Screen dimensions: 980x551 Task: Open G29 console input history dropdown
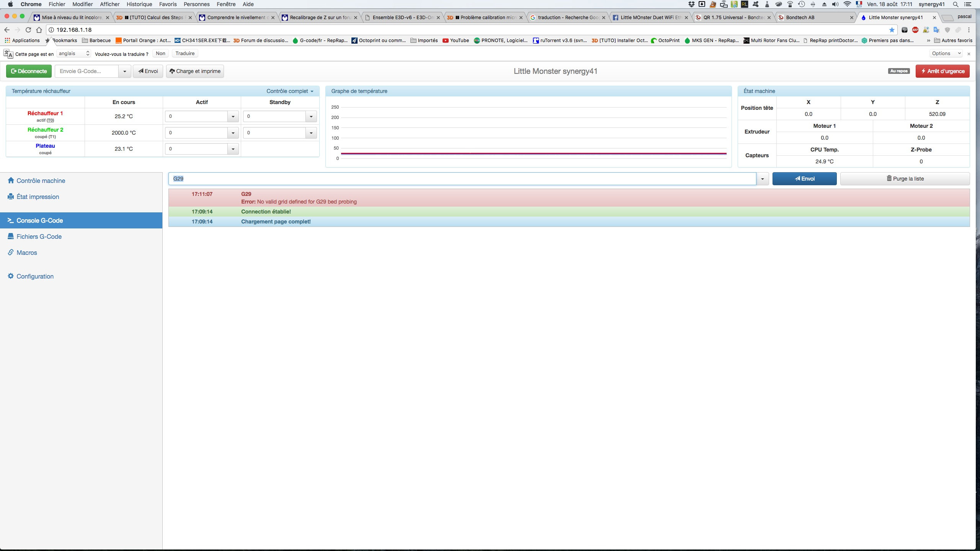(x=763, y=179)
